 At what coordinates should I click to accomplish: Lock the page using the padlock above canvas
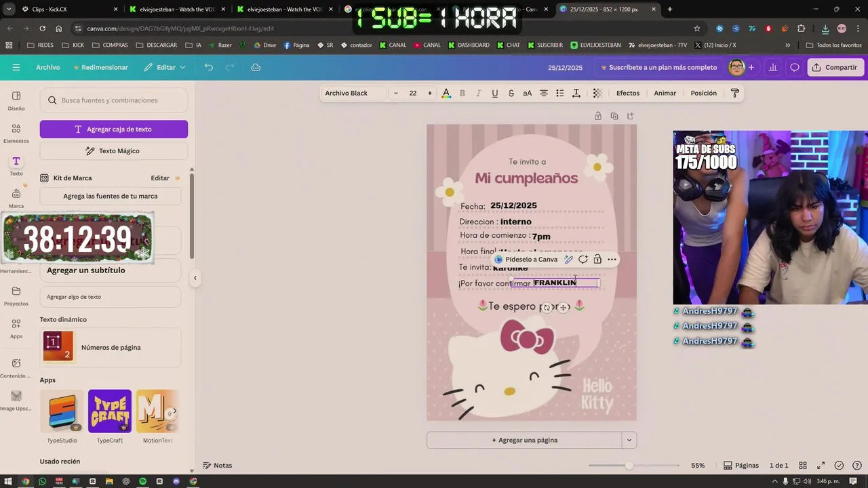tap(598, 116)
